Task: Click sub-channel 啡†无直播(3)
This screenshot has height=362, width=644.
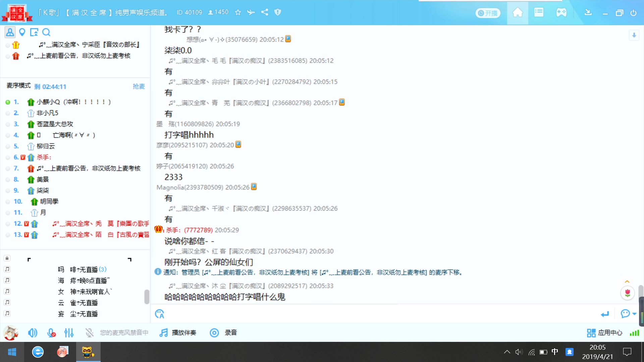Action: point(82,269)
